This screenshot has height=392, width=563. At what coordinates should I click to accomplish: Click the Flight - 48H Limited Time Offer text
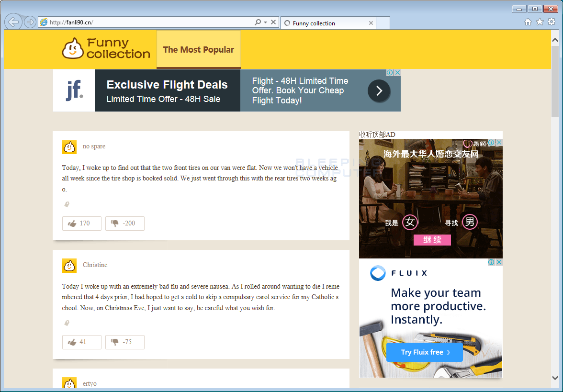coord(300,90)
